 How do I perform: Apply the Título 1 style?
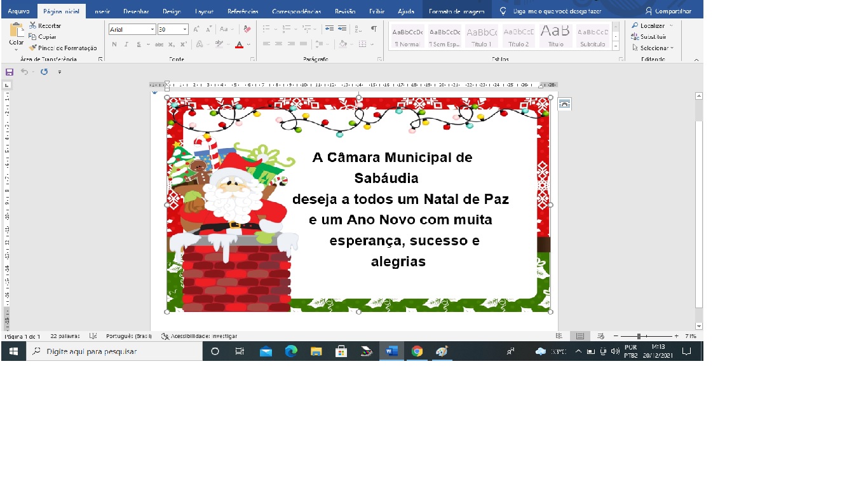[x=481, y=36]
